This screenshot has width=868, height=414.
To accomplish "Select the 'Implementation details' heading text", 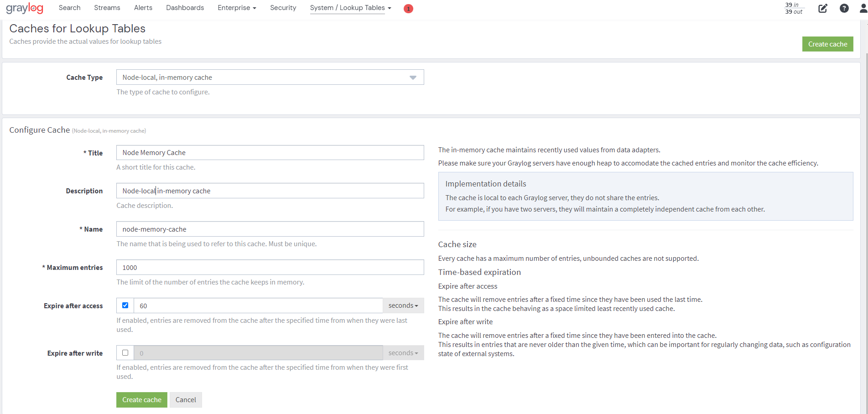I will click(x=485, y=184).
